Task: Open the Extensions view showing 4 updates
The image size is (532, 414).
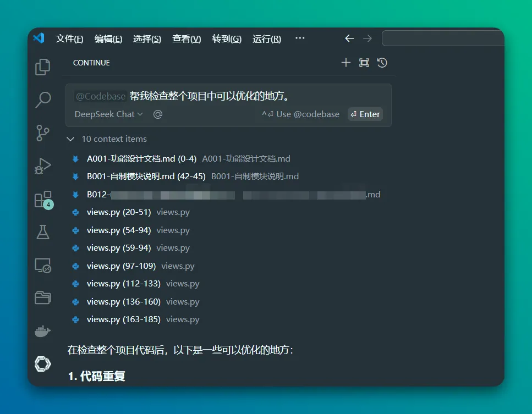Action: (x=43, y=199)
